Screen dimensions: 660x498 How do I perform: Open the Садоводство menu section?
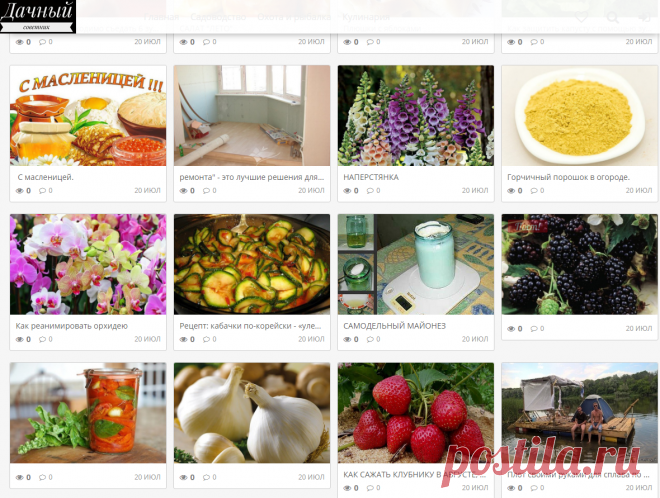pyautogui.click(x=218, y=17)
